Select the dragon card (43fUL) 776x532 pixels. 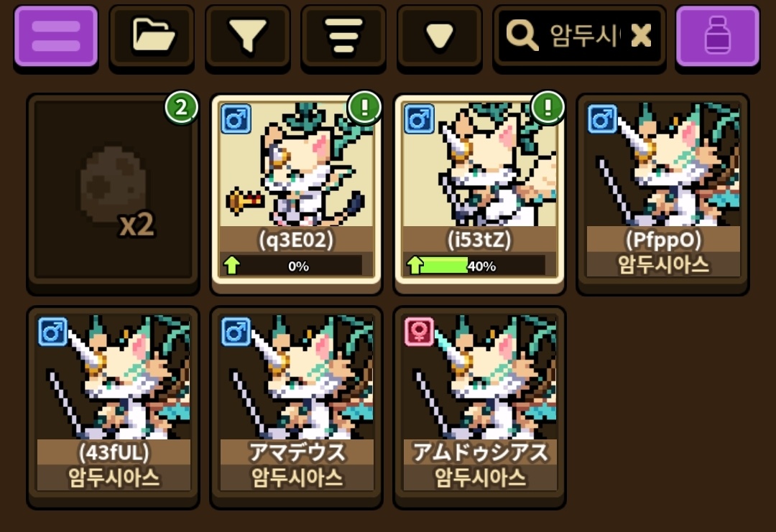(x=114, y=404)
